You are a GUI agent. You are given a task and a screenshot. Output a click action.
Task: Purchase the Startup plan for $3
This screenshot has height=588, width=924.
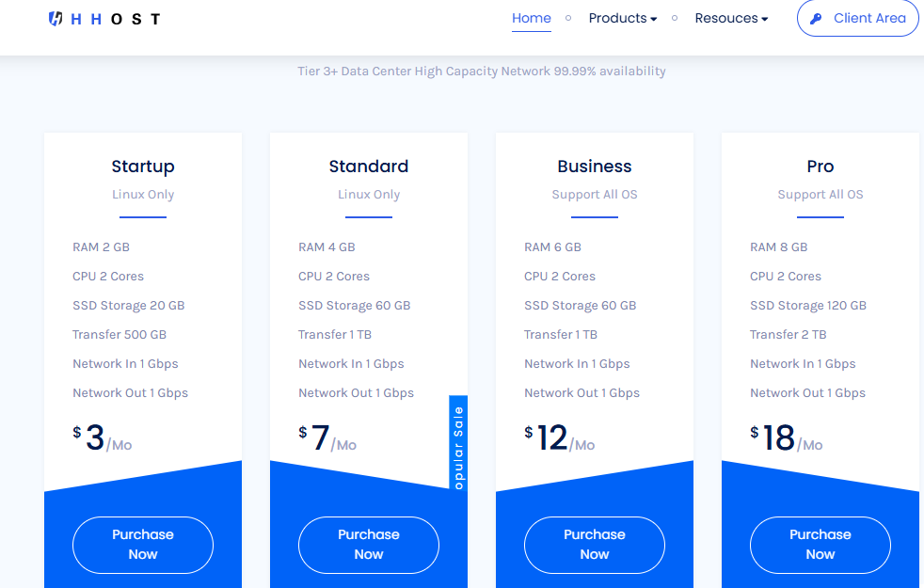coord(142,545)
